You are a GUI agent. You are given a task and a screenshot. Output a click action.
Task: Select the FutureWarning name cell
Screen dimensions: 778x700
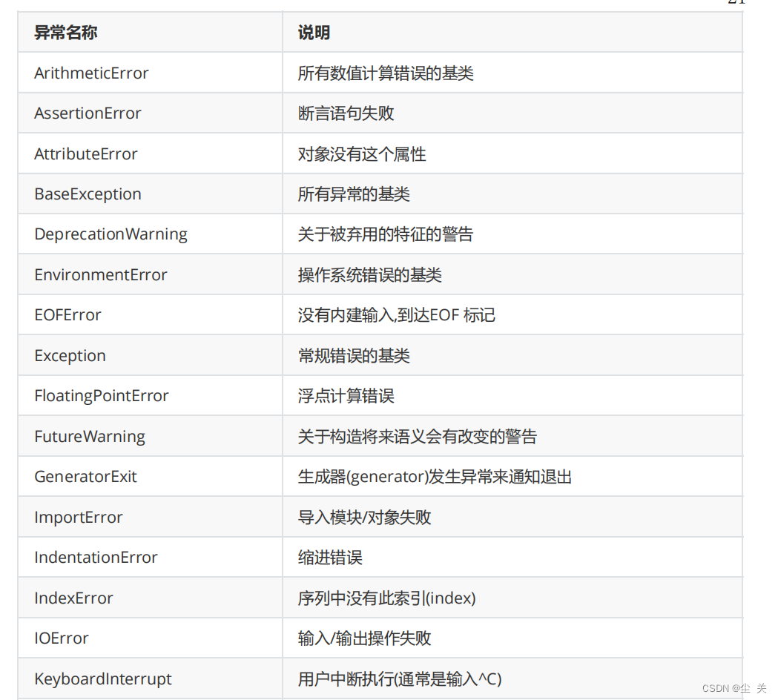pyautogui.click(x=90, y=437)
